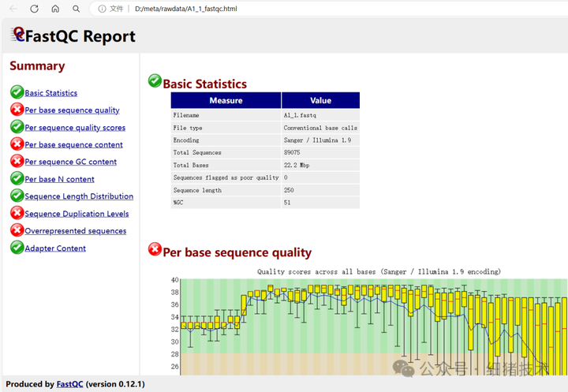Reload the page with the refresh icon
Image resolution: width=568 pixels, height=392 pixels.
[34, 9]
